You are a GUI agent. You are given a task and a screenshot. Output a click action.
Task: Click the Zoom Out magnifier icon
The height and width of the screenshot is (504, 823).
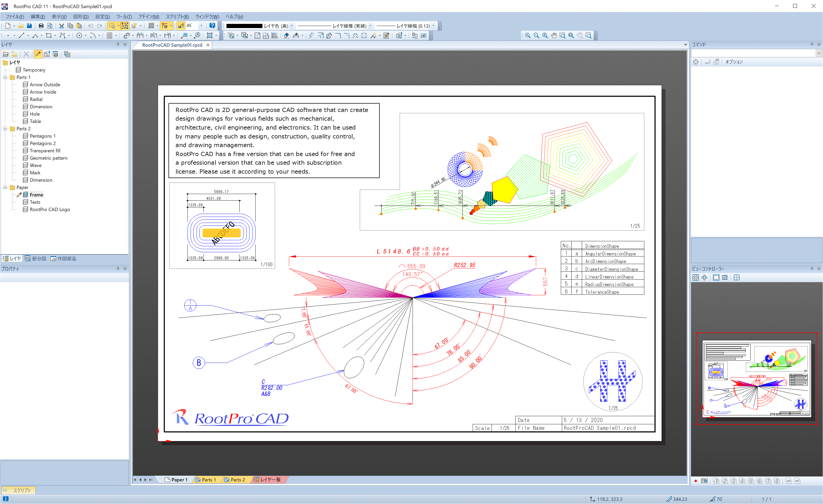tap(536, 35)
